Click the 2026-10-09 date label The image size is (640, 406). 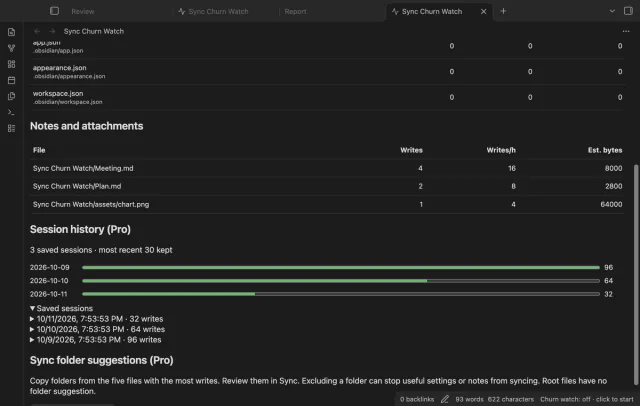tap(49, 267)
